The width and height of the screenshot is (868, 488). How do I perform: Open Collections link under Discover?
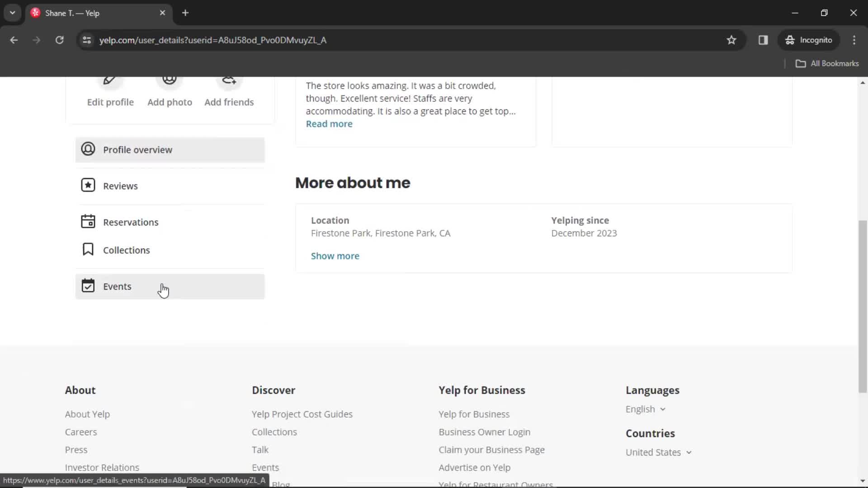pyautogui.click(x=274, y=432)
